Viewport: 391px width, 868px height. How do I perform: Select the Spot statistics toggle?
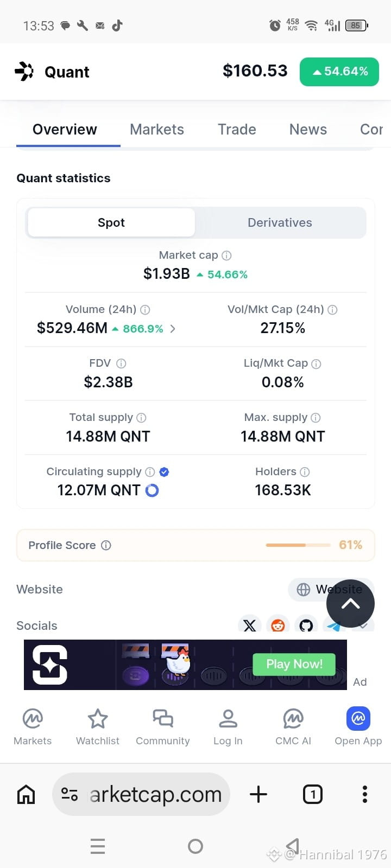pos(111,222)
